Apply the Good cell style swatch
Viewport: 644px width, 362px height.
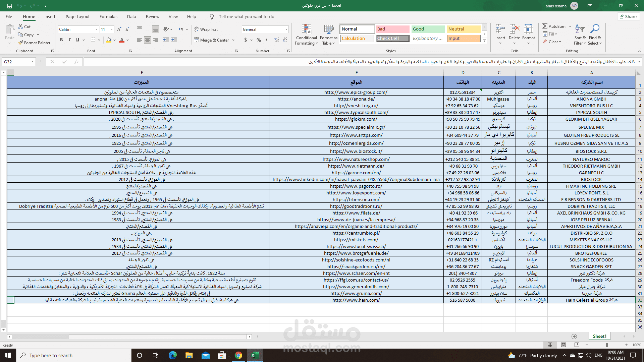[428, 29]
